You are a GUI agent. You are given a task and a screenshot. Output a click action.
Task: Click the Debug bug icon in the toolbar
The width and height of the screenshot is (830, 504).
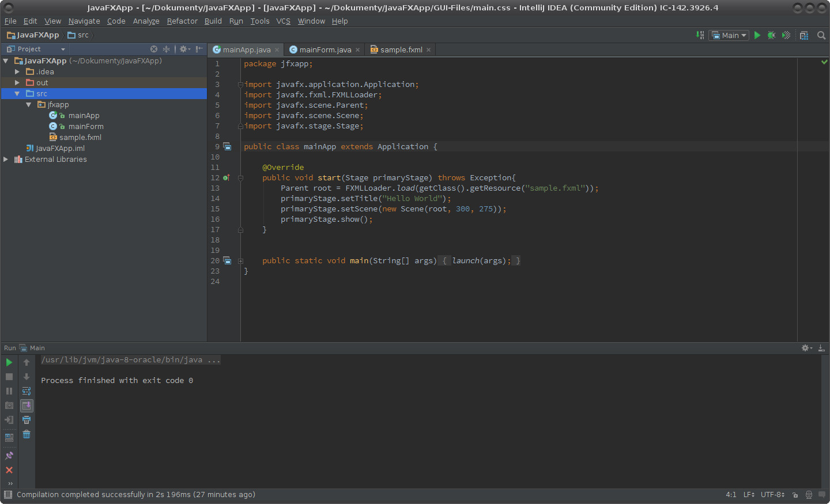point(771,35)
